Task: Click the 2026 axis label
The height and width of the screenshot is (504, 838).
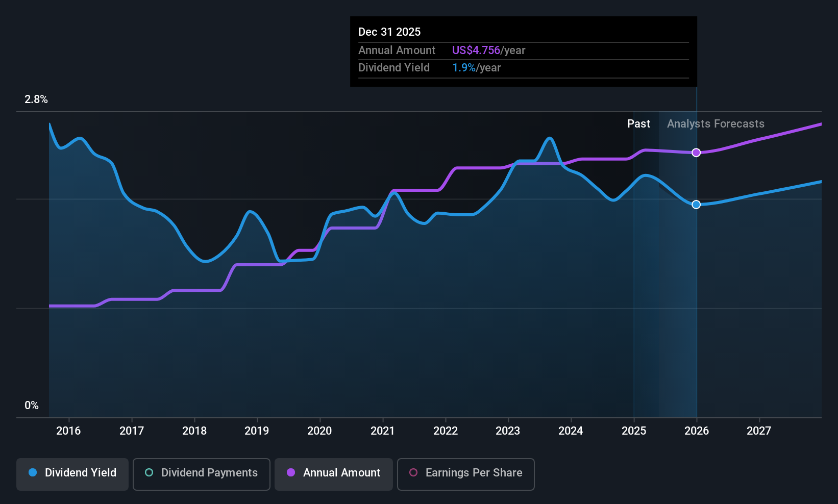Action: pyautogui.click(x=697, y=431)
